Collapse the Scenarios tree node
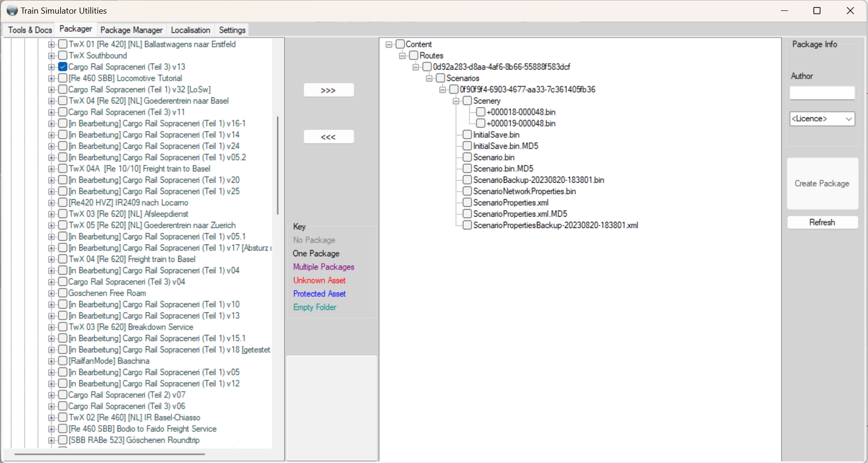This screenshot has height=463, width=868. [x=429, y=79]
